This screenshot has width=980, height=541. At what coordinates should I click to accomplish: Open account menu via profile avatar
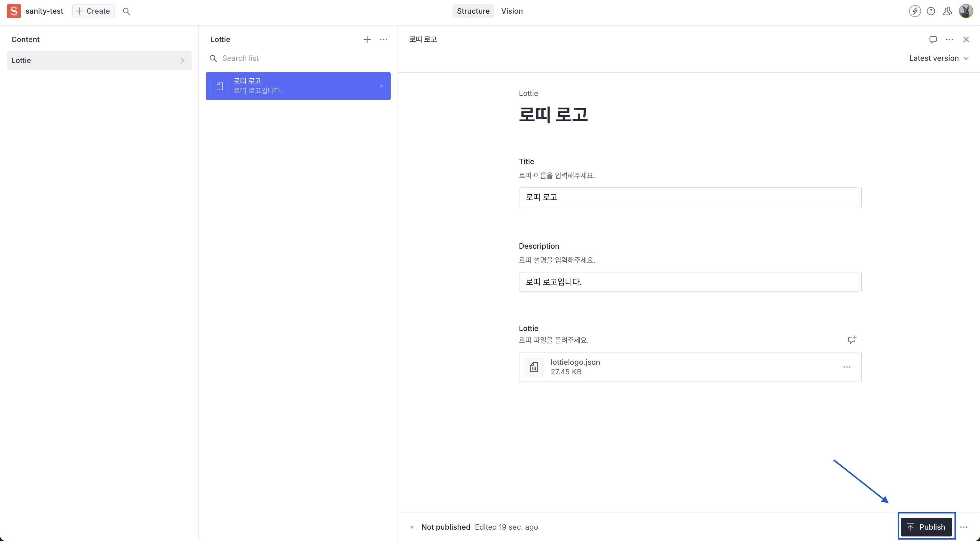pos(966,11)
